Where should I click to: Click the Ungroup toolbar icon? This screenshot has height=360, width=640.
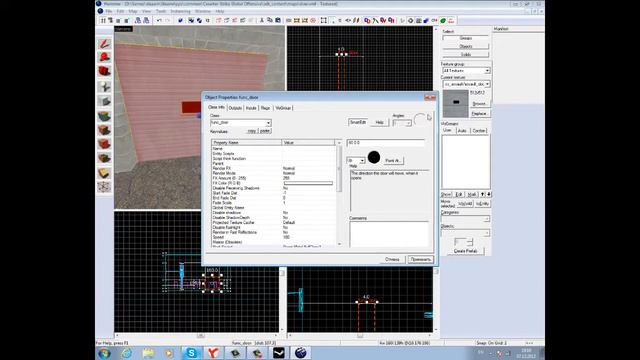point(199,20)
